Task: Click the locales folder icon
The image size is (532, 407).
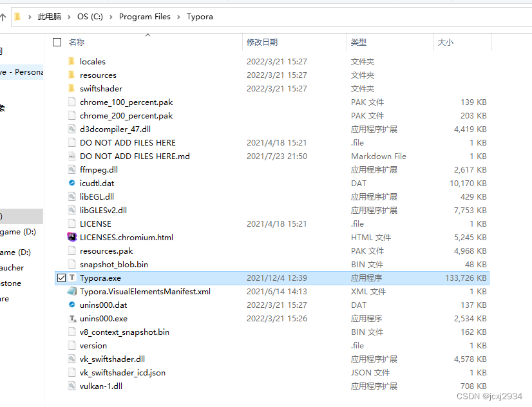Action: pyautogui.click(x=71, y=61)
